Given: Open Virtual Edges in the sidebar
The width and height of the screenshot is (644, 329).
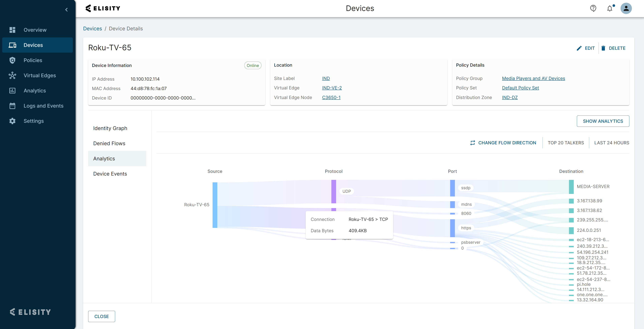Looking at the screenshot, I should pyautogui.click(x=37, y=76).
